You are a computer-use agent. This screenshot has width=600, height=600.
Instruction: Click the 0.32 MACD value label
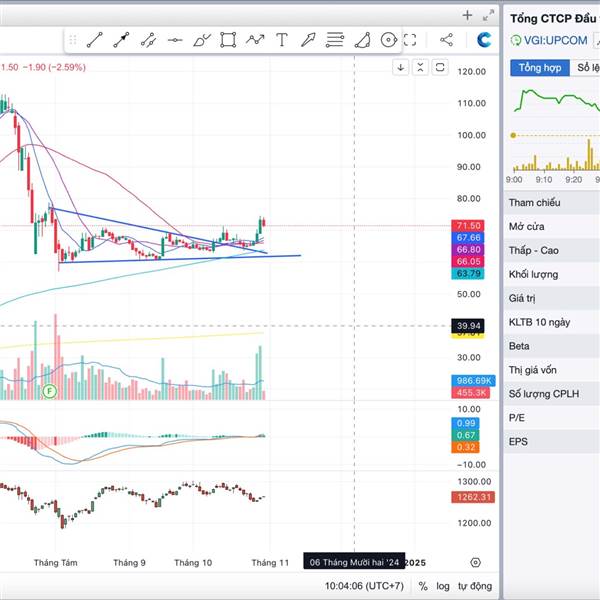465,447
